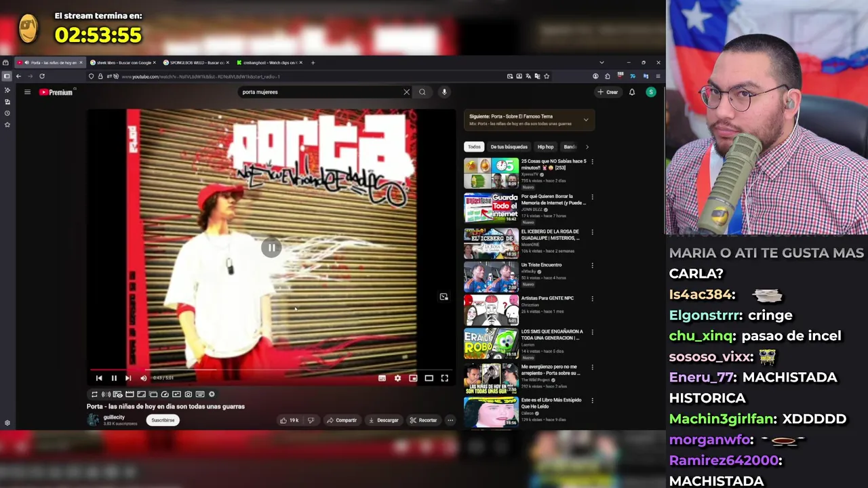Like the video showing 19 k
Viewport: 868px width, 488px height.
290,420
